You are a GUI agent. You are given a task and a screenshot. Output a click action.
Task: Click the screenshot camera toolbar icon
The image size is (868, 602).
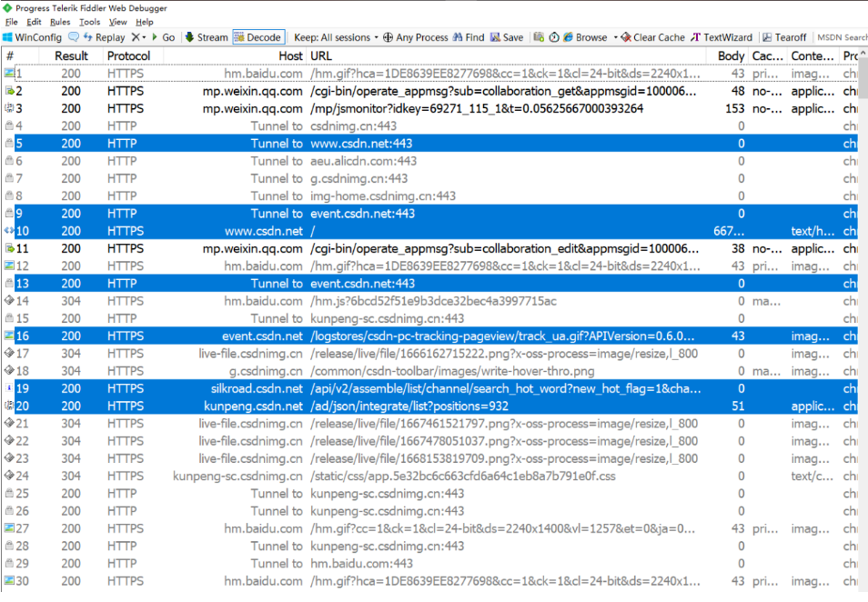(539, 37)
